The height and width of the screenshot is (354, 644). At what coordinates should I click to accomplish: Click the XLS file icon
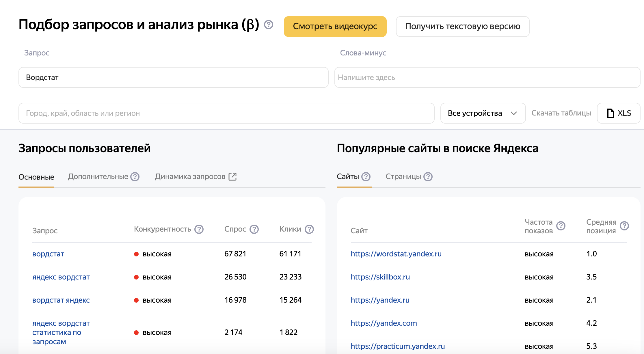tap(611, 113)
